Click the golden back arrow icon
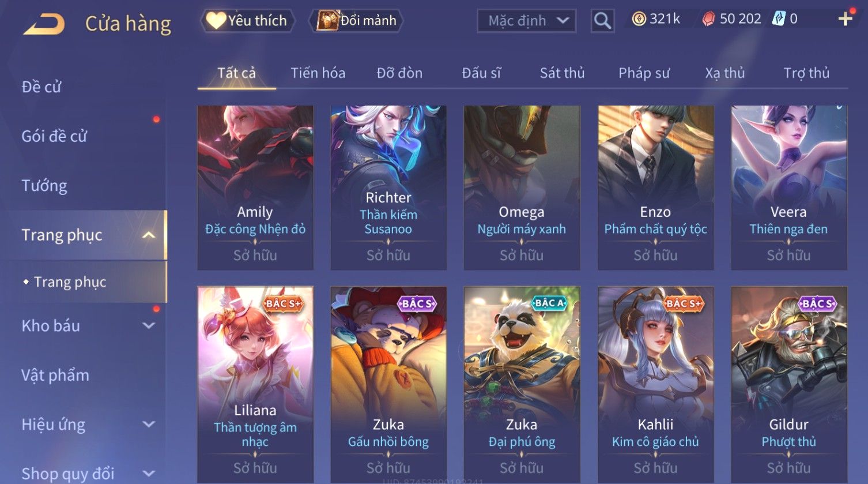868x484 pixels. (44, 24)
